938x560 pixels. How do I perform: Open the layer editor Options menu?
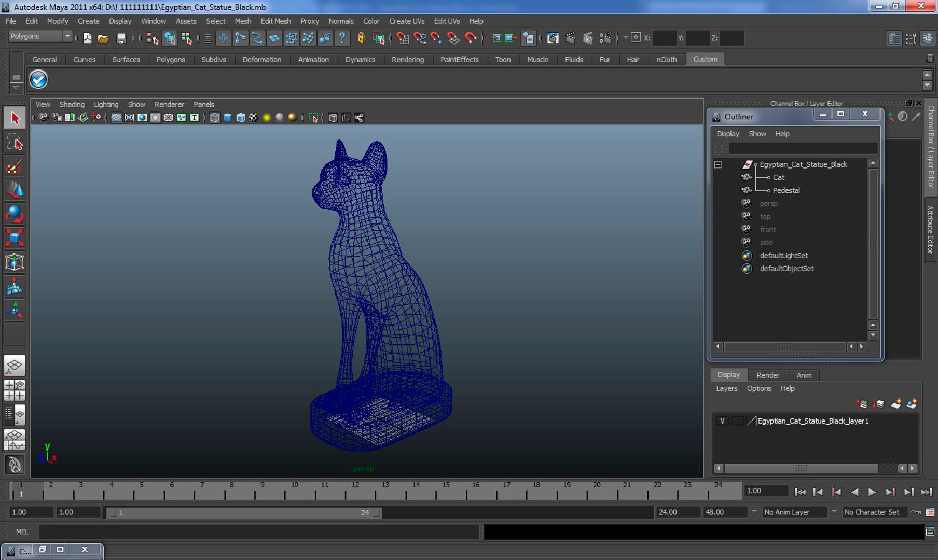pyautogui.click(x=759, y=388)
